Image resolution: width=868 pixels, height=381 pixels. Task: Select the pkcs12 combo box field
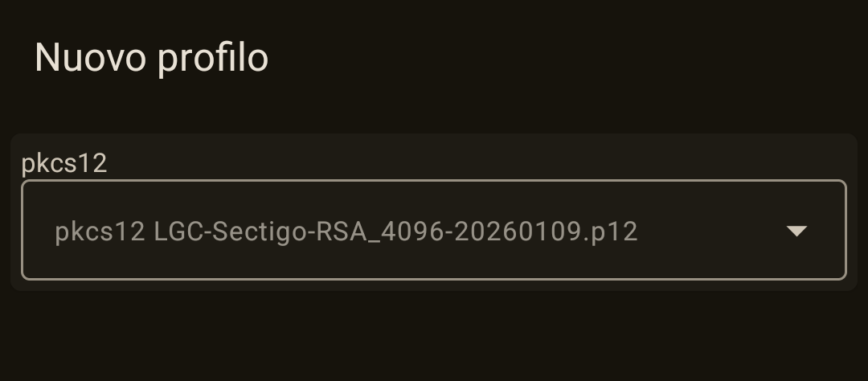pyautogui.click(x=434, y=230)
